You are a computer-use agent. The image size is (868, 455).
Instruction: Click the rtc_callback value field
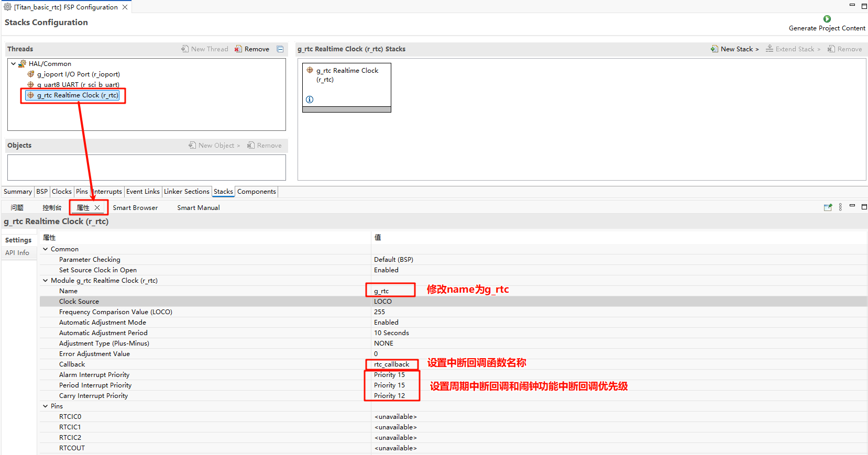click(x=392, y=364)
